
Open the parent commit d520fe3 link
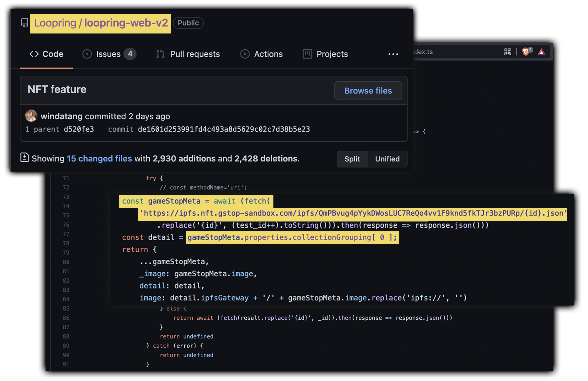coord(79,129)
